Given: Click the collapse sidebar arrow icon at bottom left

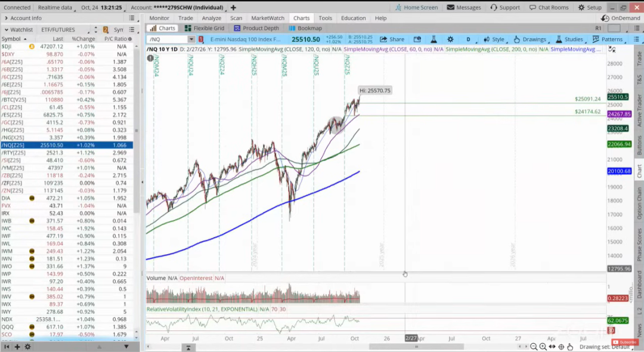Looking at the screenshot, I should click(7, 347).
